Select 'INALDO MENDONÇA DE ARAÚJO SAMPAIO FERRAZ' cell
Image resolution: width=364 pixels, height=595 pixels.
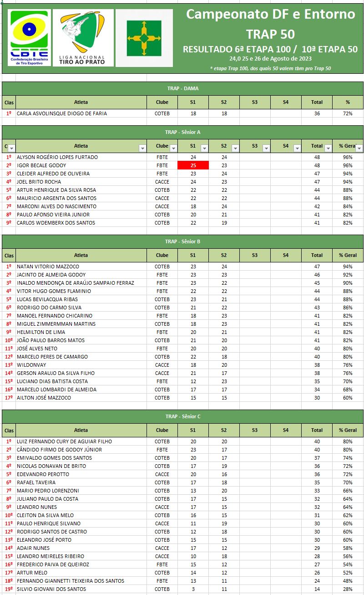pyautogui.click(x=81, y=283)
